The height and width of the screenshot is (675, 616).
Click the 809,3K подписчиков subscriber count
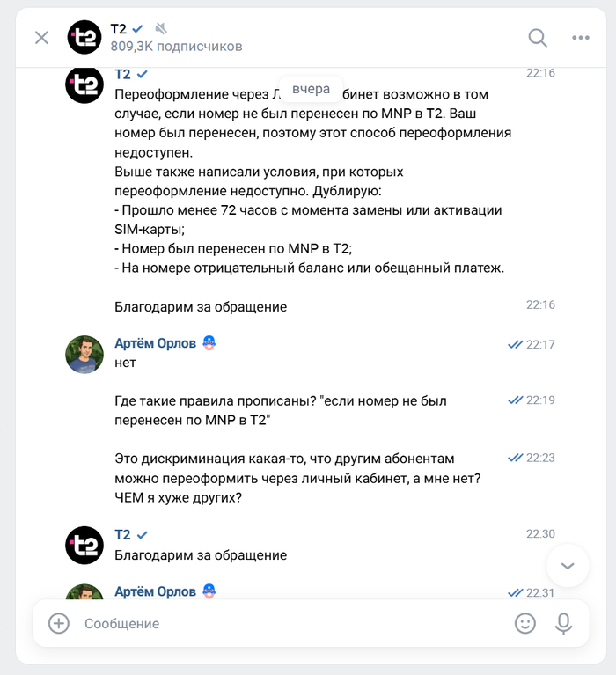point(176,46)
